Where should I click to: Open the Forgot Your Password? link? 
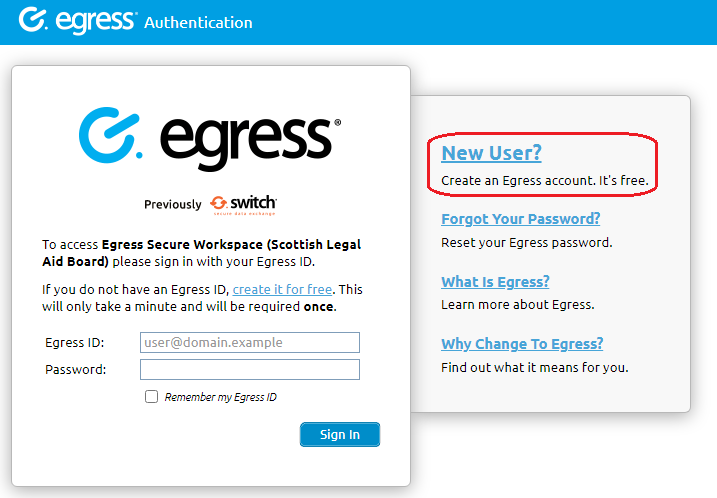pos(520,219)
